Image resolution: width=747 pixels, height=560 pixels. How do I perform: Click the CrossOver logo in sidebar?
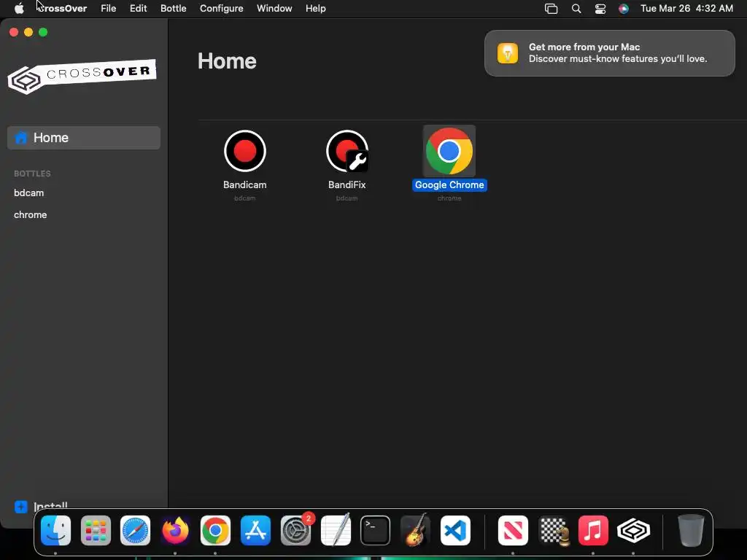click(82, 76)
